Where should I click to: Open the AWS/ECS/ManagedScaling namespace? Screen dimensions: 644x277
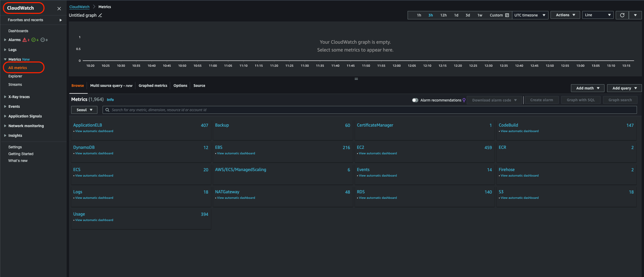point(241,169)
